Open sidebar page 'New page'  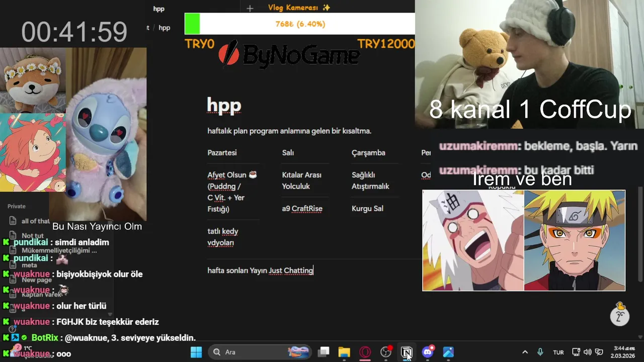[x=37, y=280]
